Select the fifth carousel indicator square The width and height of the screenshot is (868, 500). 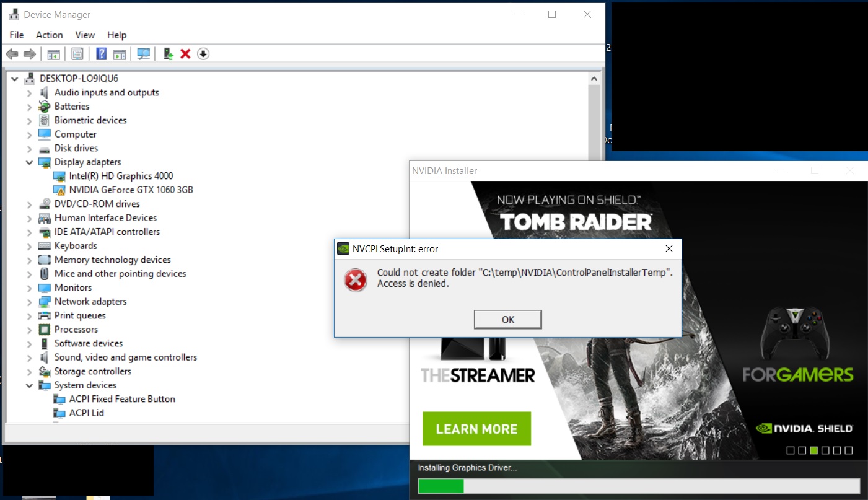coord(837,450)
